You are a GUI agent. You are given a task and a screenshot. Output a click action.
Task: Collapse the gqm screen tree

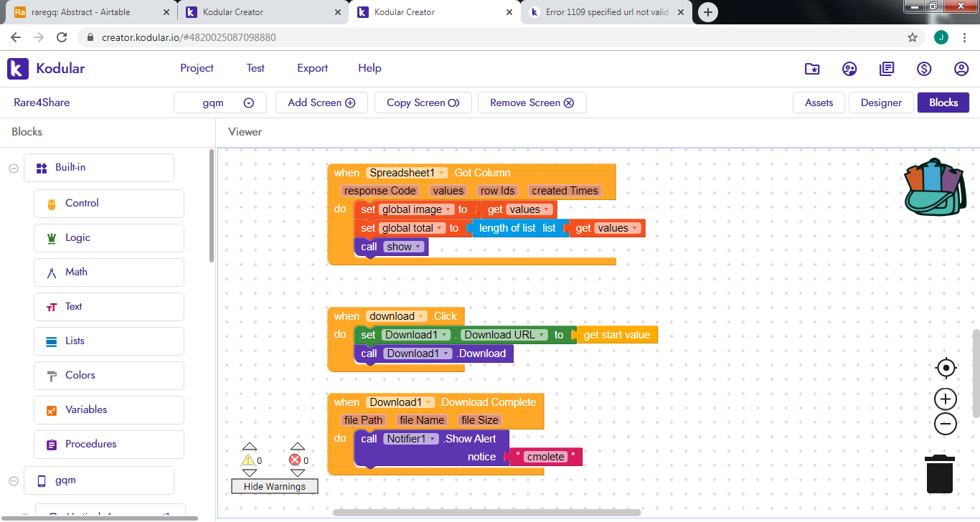(x=14, y=480)
